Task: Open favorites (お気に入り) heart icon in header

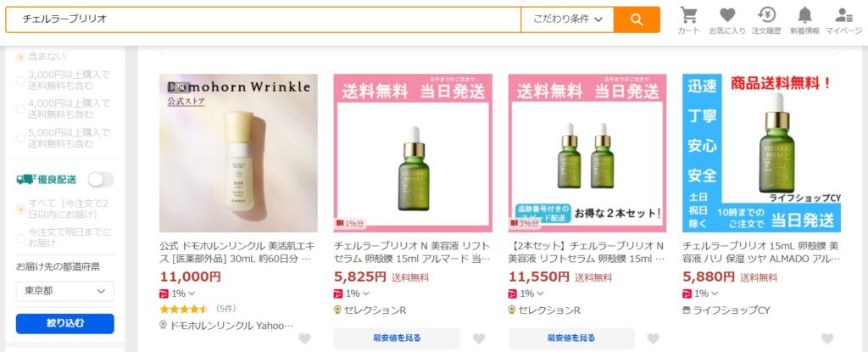Action: click(727, 20)
